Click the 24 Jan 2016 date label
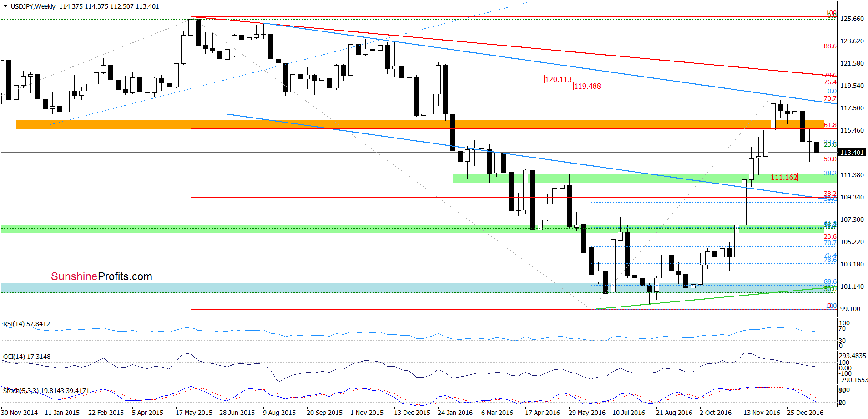Screen dimensions: 868x419 click(455, 413)
